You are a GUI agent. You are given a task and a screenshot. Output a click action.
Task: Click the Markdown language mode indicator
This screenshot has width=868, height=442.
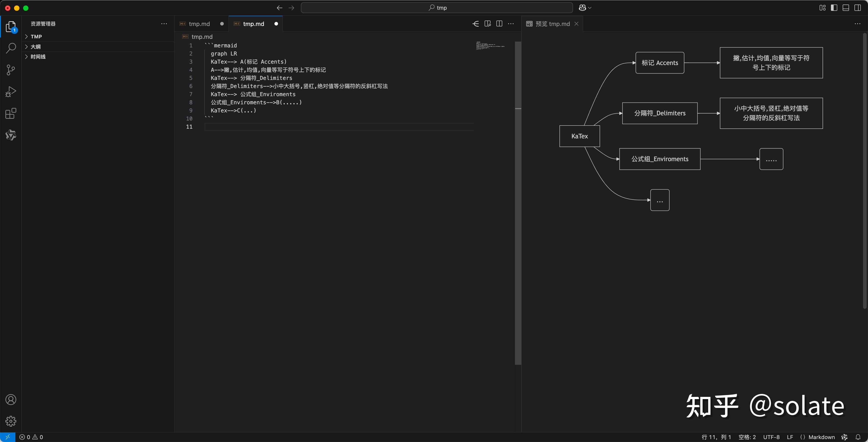point(821,437)
